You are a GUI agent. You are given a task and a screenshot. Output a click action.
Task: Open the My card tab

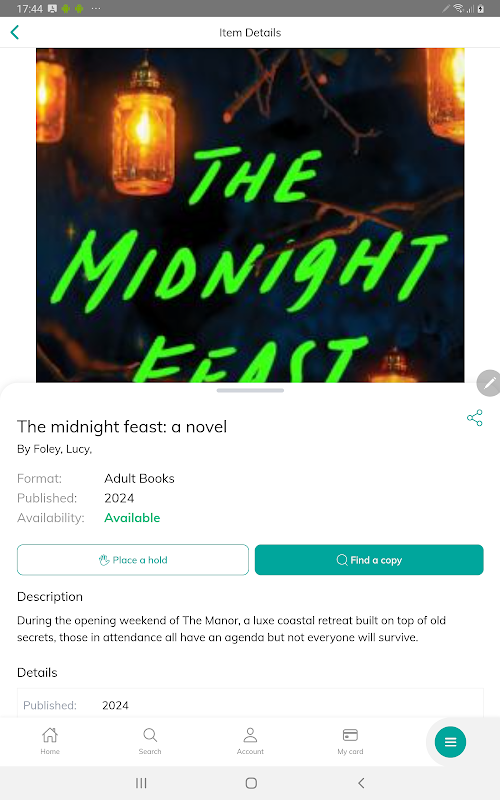click(350, 741)
